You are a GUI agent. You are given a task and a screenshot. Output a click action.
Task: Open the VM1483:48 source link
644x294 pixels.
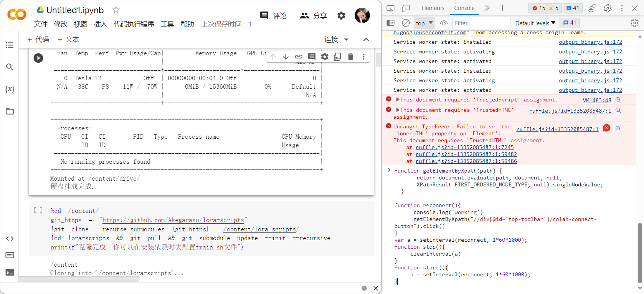597,100
